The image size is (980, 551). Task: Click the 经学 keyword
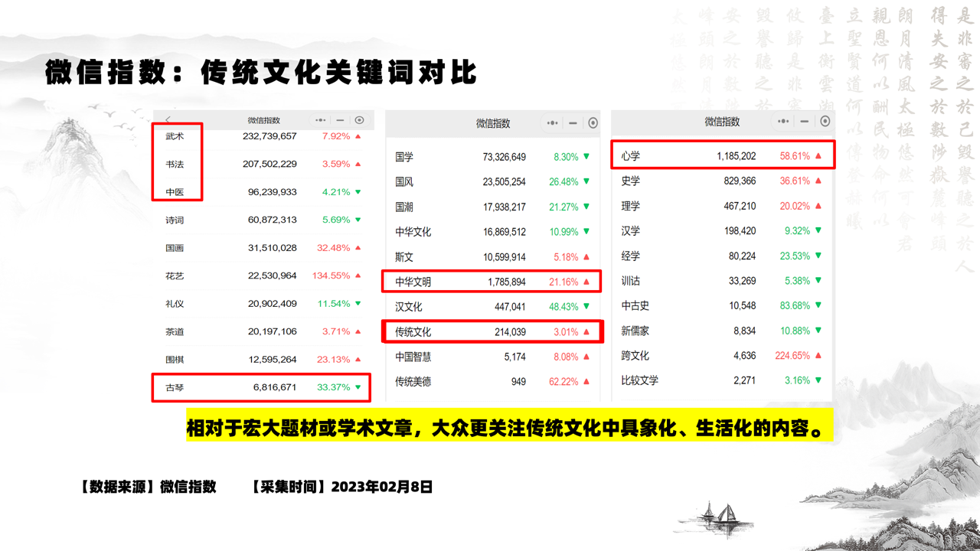631,256
